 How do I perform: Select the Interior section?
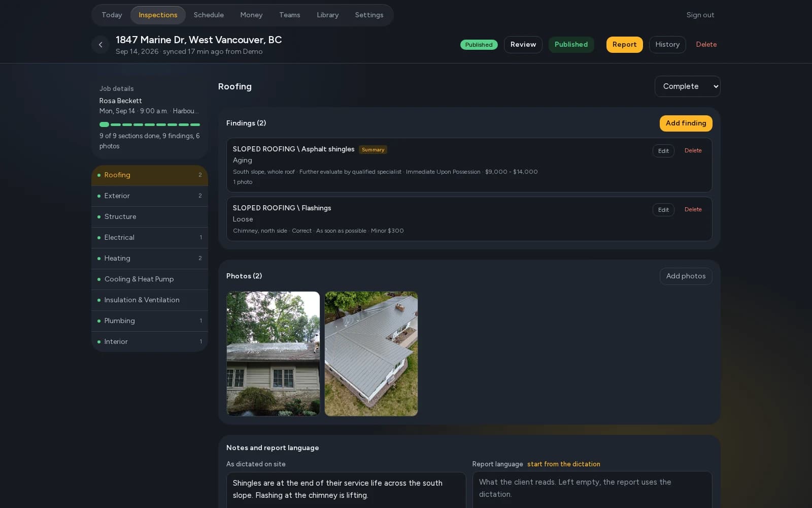[x=150, y=342]
